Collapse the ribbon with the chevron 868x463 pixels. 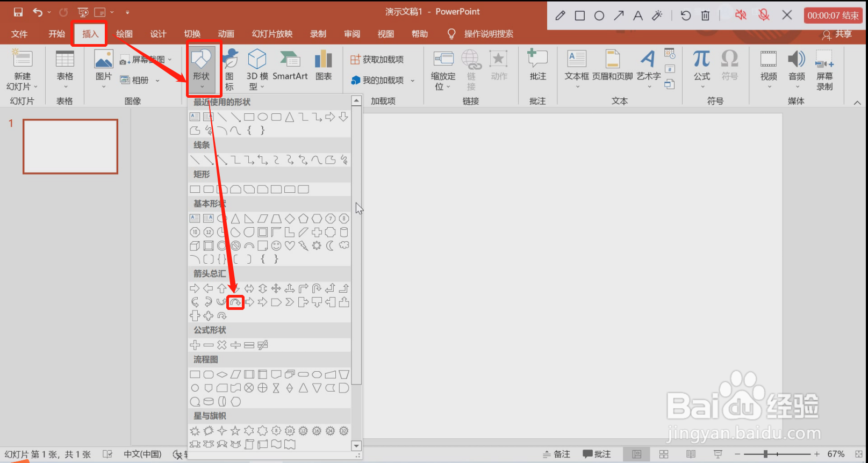857,102
